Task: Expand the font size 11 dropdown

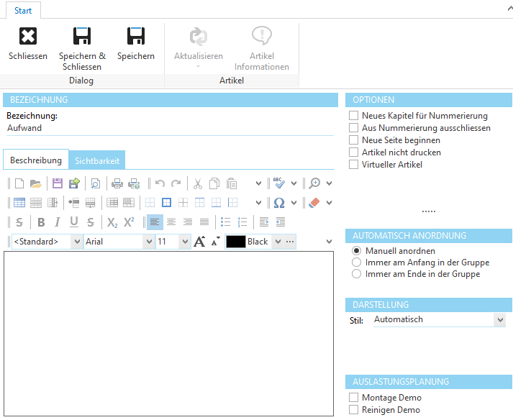Action: [x=185, y=242]
